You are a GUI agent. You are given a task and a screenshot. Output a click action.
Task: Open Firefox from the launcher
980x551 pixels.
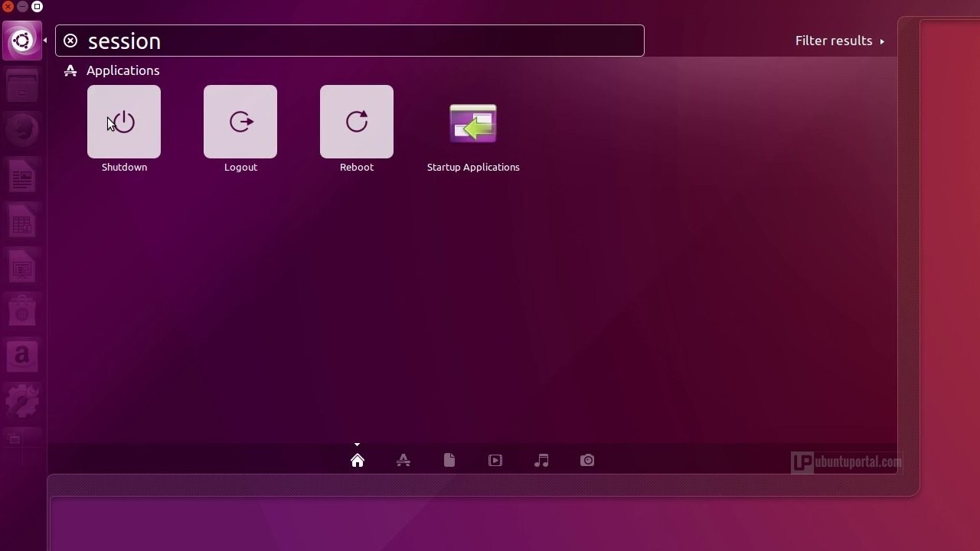[x=22, y=131]
